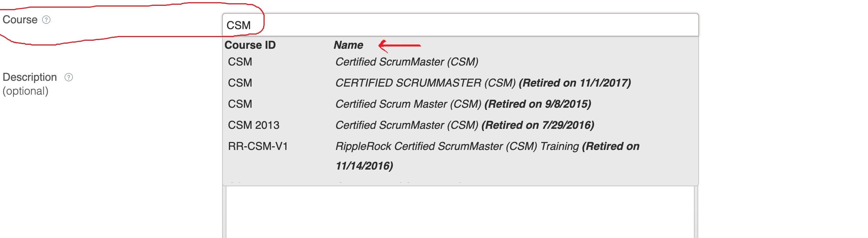Click the Course field label
868x238 pixels.
pos(20,20)
